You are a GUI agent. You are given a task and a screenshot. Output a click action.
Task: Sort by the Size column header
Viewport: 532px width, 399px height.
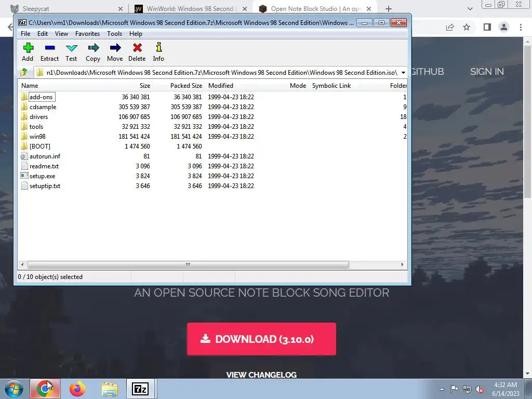[x=127, y=86]
